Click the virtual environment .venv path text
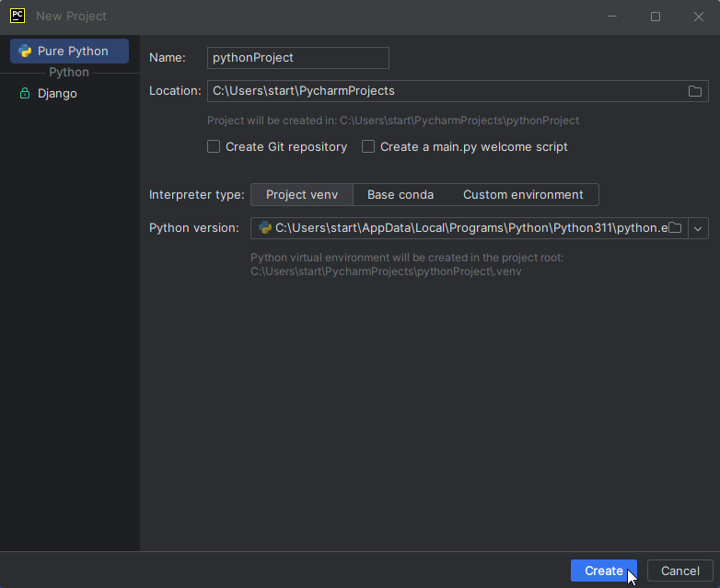Viewport: 720px width, 588px height. tap(386, 271)
